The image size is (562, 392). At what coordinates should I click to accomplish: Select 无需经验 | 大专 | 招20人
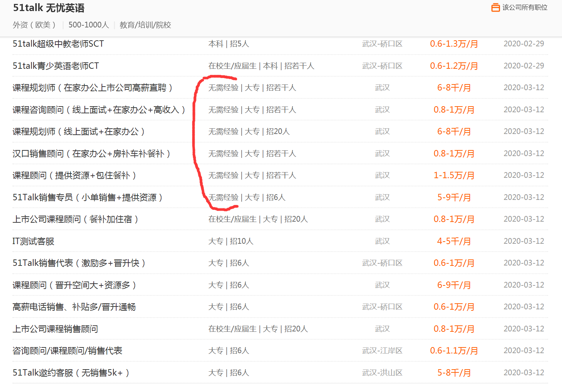[249, 131]
